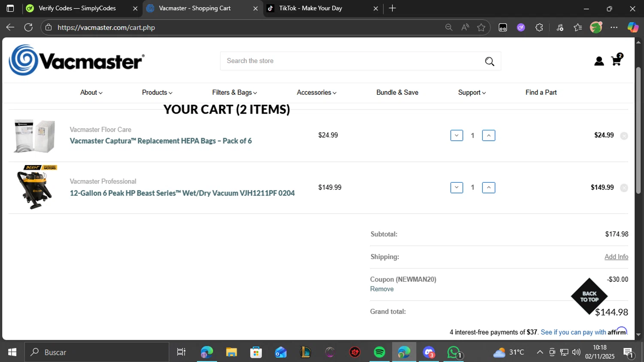Open Find a Part page
The height and width of the screenshot is (362, 644).
coord(541,93)
